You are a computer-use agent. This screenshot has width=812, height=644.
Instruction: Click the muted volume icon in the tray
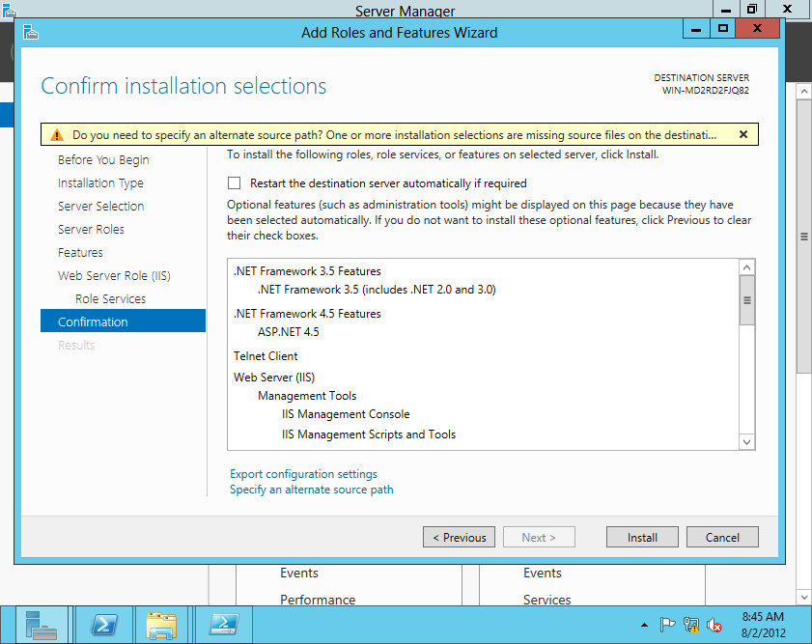tap(713, 626)
